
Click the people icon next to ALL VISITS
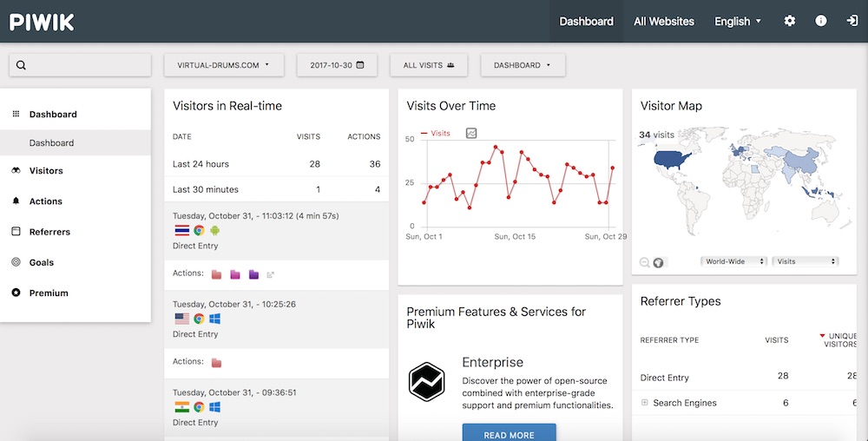(450, 65)
